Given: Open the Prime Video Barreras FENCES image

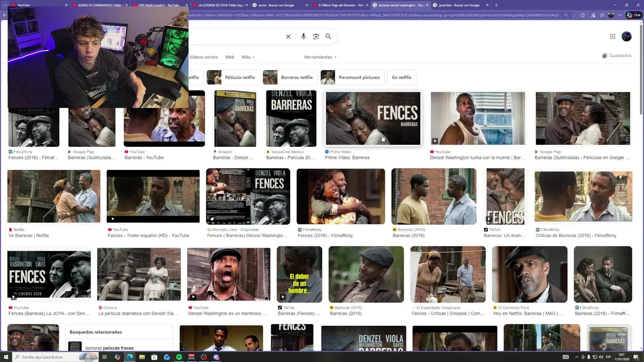Looking at the screenshot, I should click(x=373, y=118).
